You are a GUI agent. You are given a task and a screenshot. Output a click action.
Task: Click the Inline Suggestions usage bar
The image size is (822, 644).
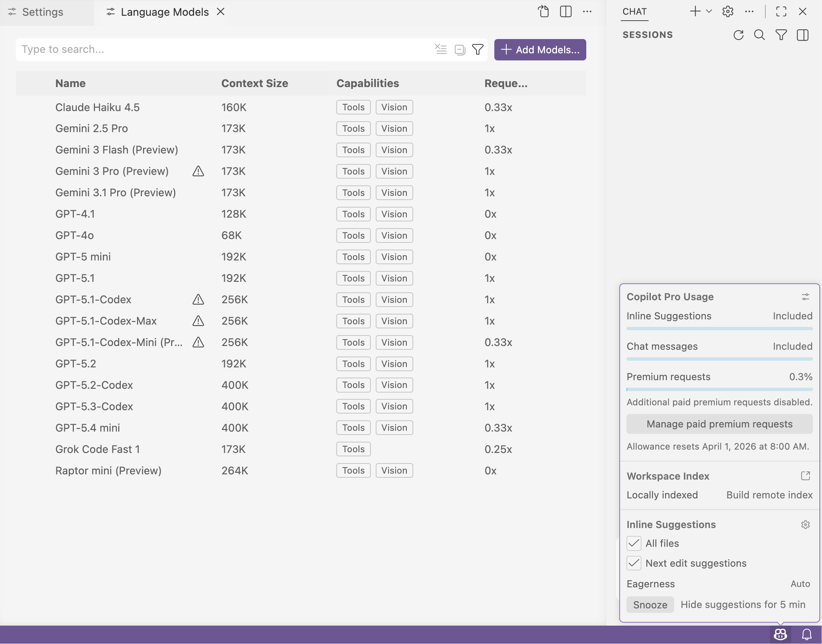click(x=720, y=329)
